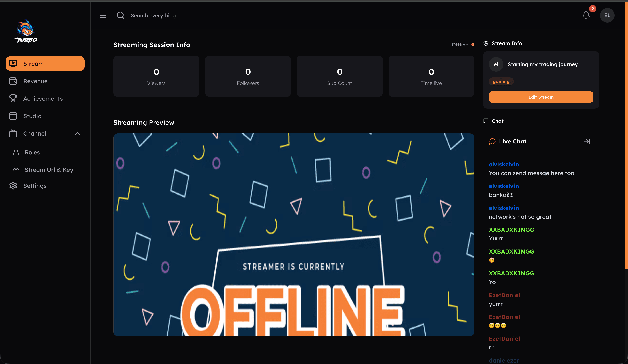Click the Revenue wallet icon
This screenshot has height=364, width=628.
(x=13, y=81)
